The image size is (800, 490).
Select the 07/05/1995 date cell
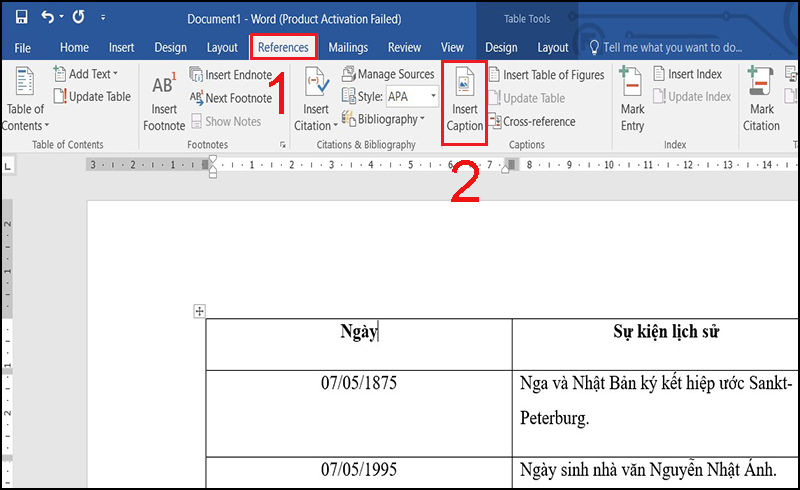point(359,473)
